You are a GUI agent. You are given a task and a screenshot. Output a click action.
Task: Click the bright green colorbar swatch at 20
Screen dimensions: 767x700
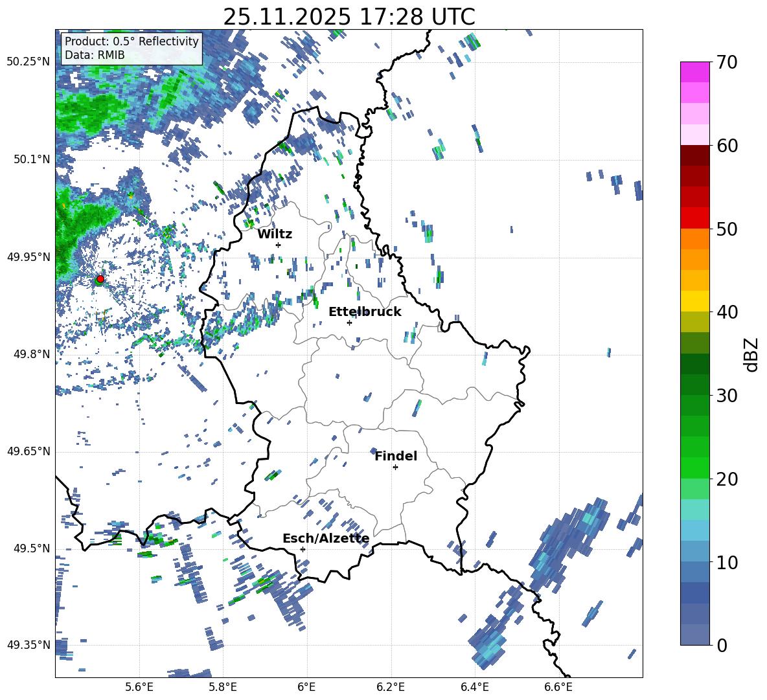[x=694, y=468]
